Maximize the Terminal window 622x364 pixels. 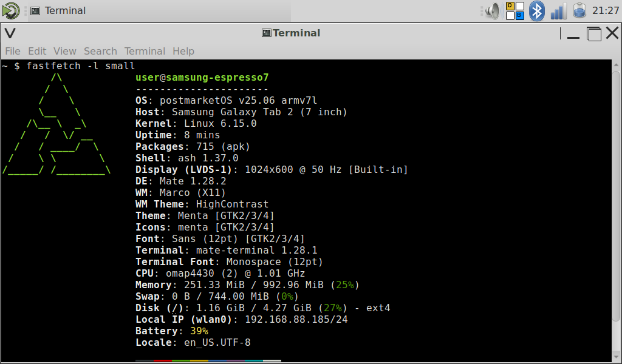[593, 34]
